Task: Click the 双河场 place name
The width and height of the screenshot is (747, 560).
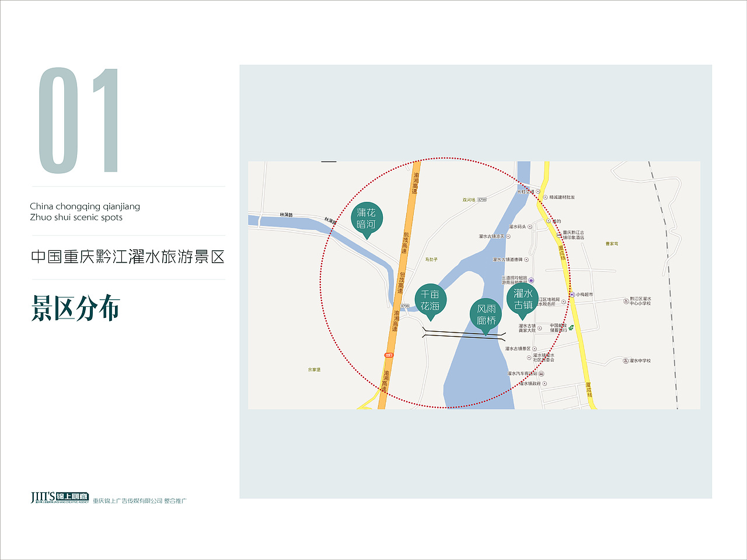Action: point(469,199)
